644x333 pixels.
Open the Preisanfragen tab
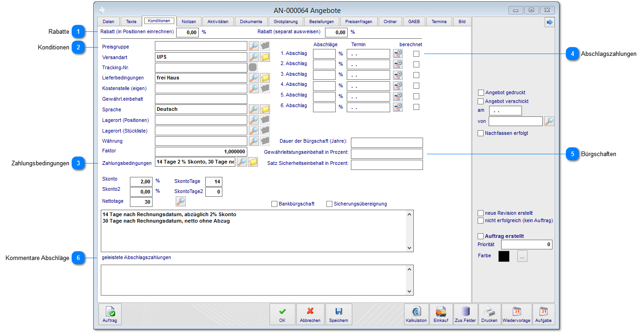point(359,21)
